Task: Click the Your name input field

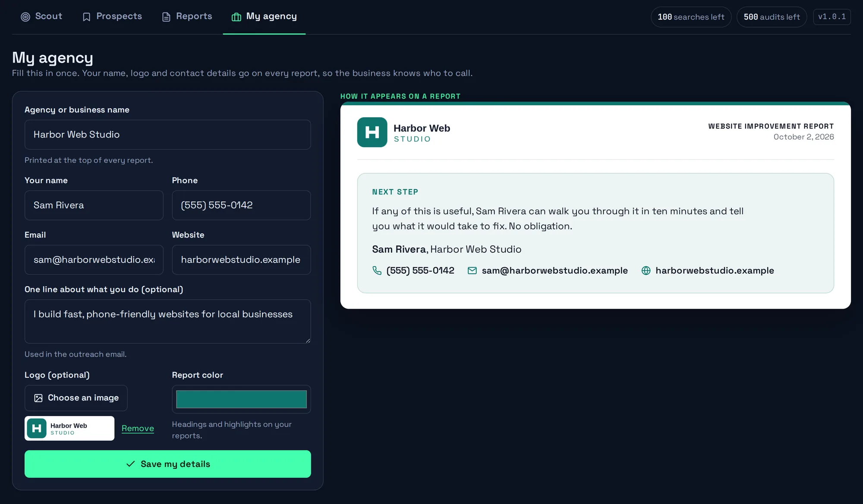Action: click(x=94, y=205)
